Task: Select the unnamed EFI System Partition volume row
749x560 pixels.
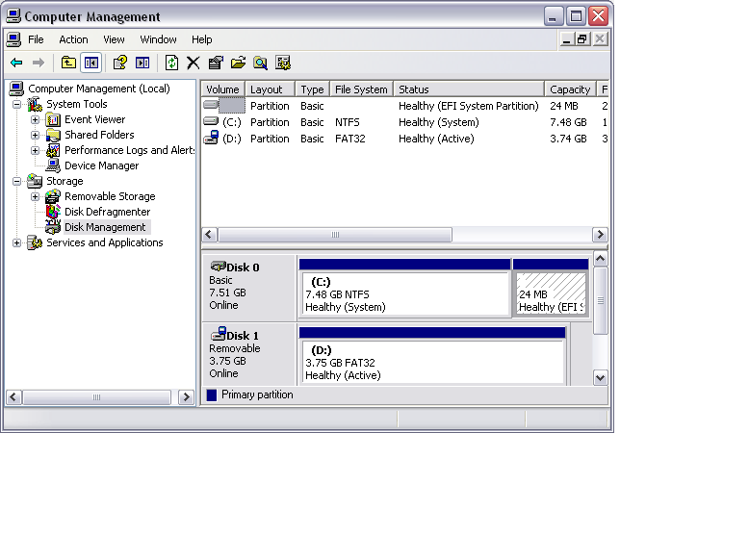Action: [x=405, y=106]
